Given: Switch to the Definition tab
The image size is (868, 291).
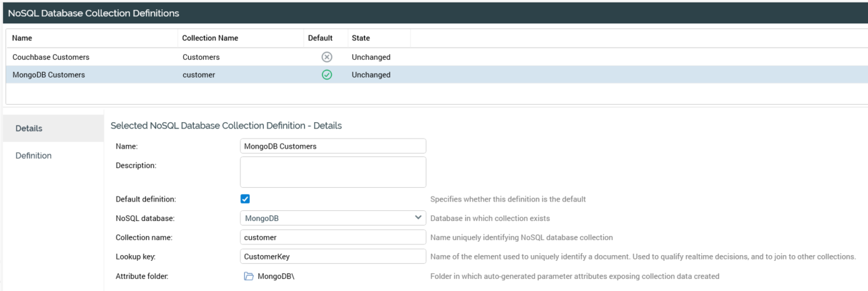Looking at the screenshot, I should 33,156.
